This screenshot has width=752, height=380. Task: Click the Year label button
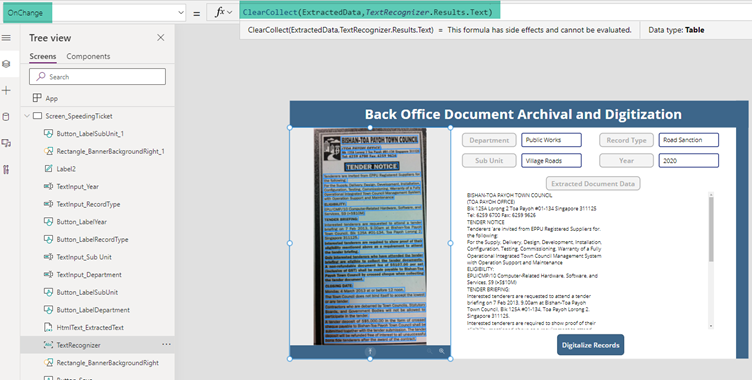coord(626,161)
